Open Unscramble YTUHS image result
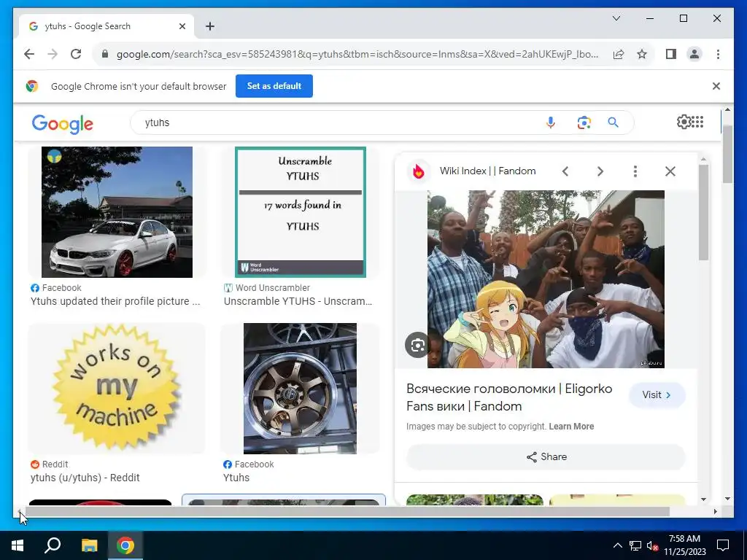Screen dimensions: 747x560 click(x=300, y=212)
